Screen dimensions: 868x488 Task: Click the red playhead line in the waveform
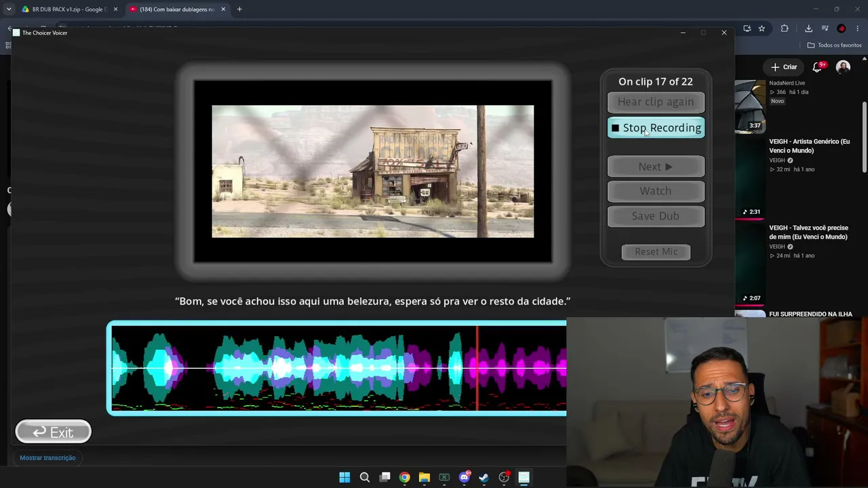[477, 368]
